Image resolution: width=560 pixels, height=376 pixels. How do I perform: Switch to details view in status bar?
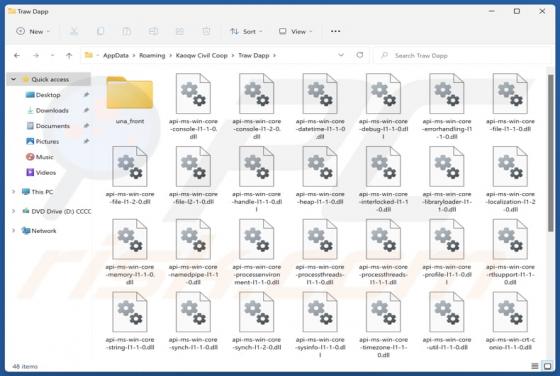[x=535, y=366]
